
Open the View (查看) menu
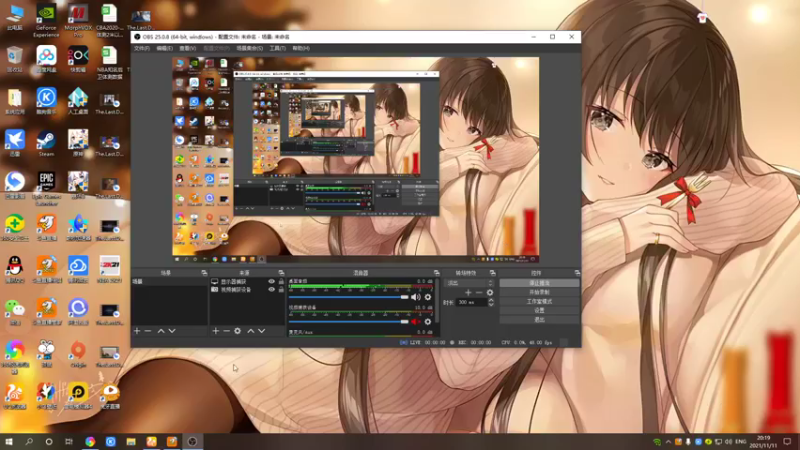pos(187,48)
